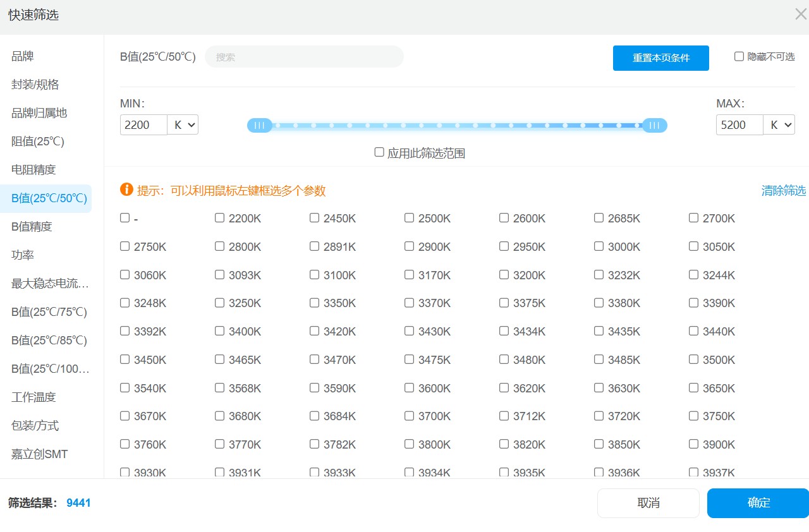Check the 3600K checkbox
The height and width of the screenshot is (532, 809).
point(409,388)
